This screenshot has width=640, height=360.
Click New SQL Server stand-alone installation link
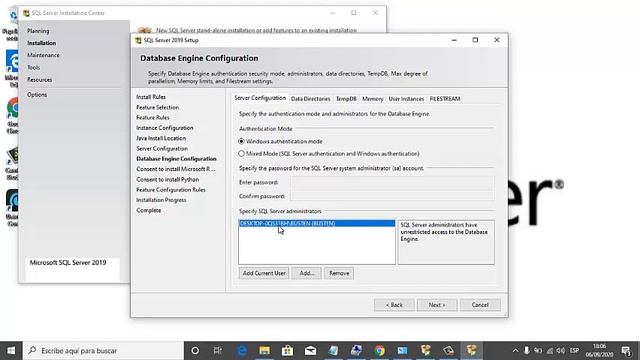(x=256, y=30)
